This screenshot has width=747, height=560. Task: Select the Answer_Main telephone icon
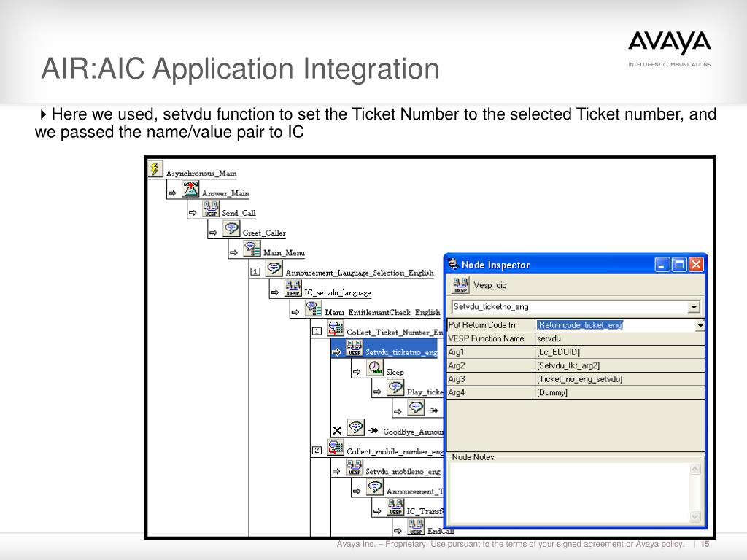click(190, 190)
